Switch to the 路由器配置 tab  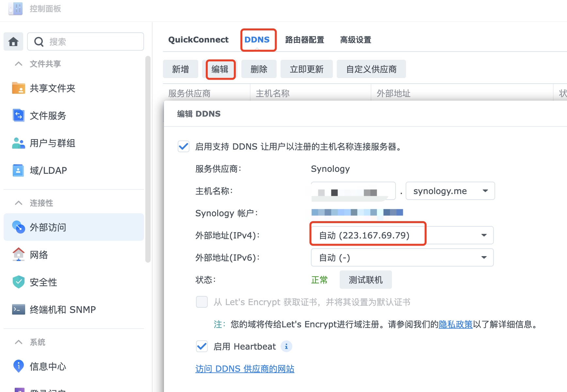304,40
